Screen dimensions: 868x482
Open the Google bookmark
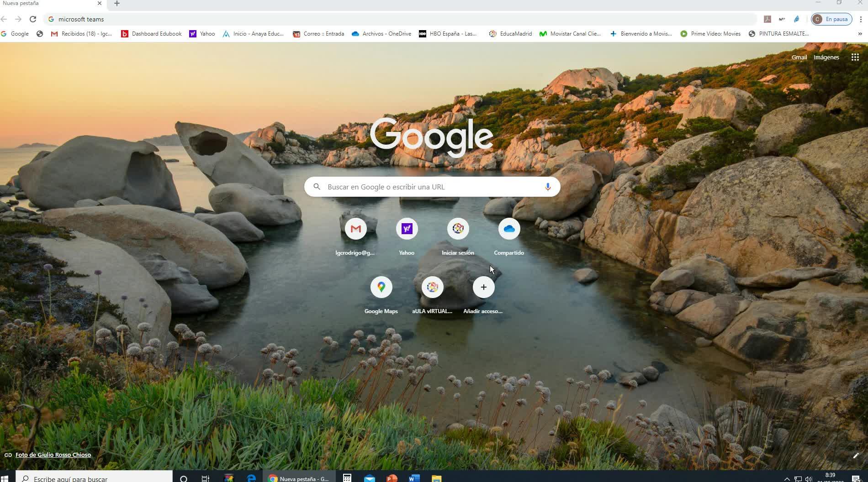pyautogui.click(x=15, y=34)
